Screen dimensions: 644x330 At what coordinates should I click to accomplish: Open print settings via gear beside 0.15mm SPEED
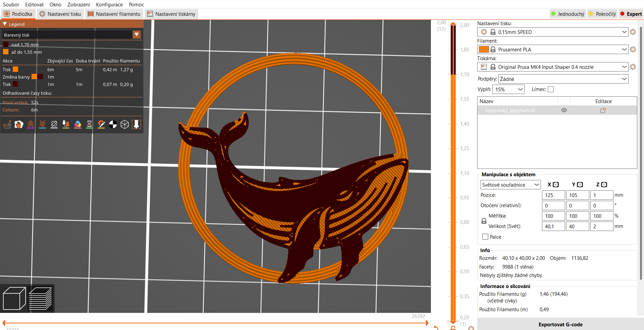tap(633, 32)
